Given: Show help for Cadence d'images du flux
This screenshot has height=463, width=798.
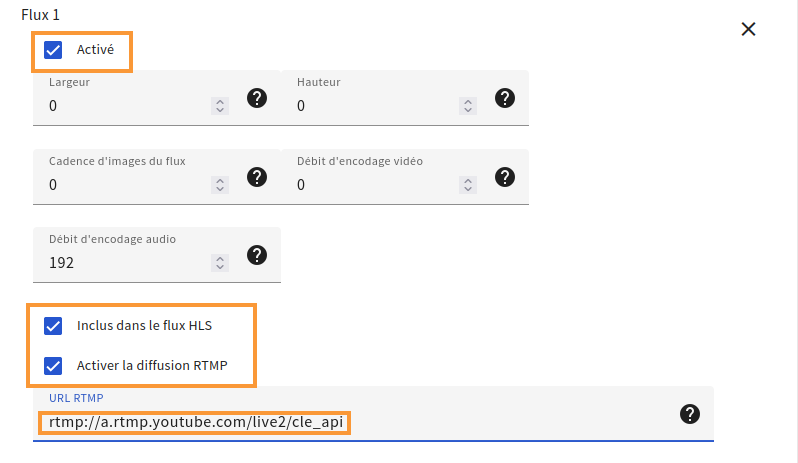Looking at the screenshot, I should (x=257, y=177).
